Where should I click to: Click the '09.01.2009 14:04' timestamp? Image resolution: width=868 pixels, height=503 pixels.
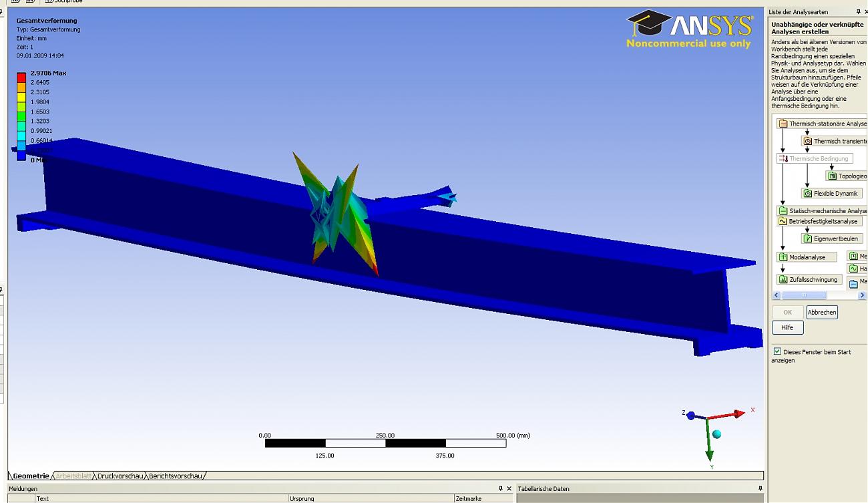coord(40,55)
